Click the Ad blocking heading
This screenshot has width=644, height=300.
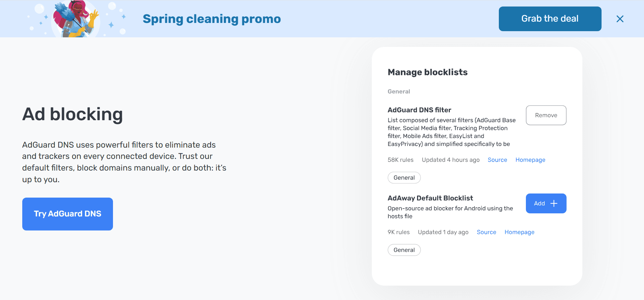pyautogui.click(x=73, y=114)
